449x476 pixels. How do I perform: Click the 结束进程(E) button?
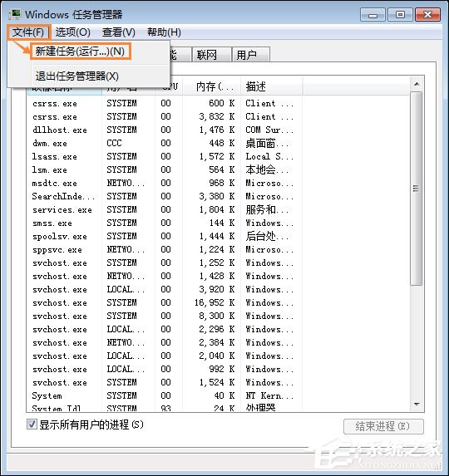[383, 426]
